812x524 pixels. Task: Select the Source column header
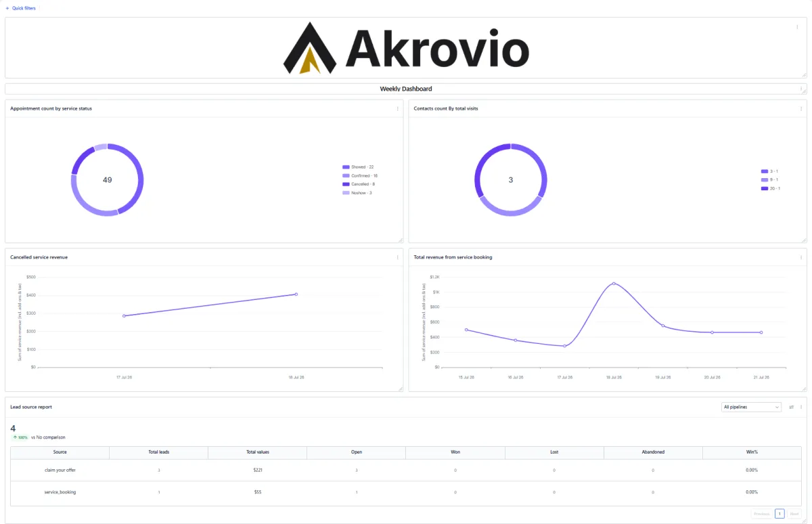[x=60, y=452]
